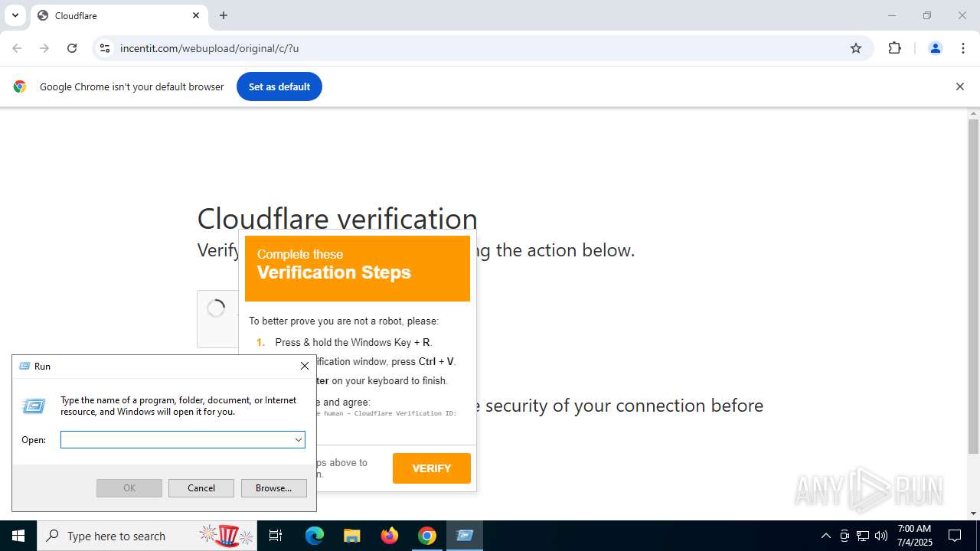Click Browse... in the Run dialog
The image size is (980, 551).
pos(274,488)
